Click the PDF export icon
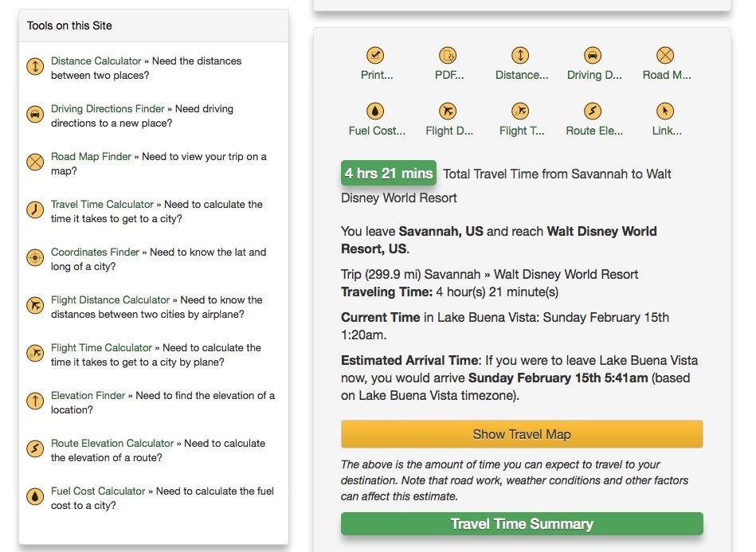 (448, 56)
